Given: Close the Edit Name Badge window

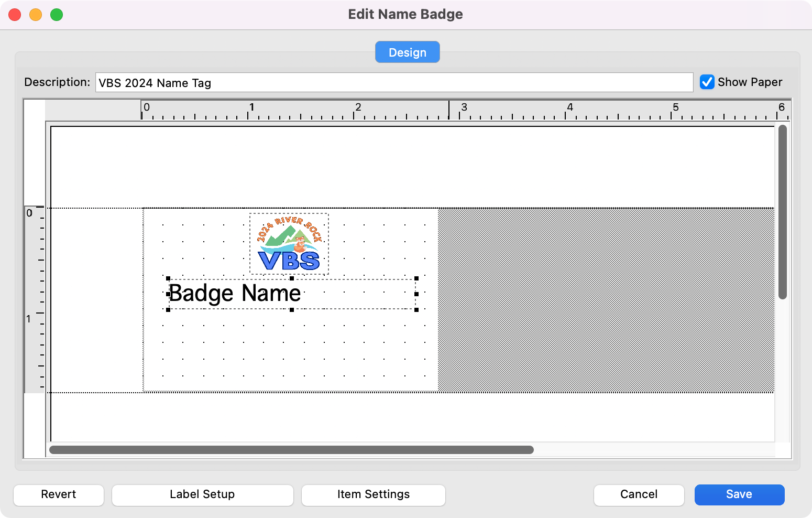Looking at the screenshot, I should tap(15, 15).
